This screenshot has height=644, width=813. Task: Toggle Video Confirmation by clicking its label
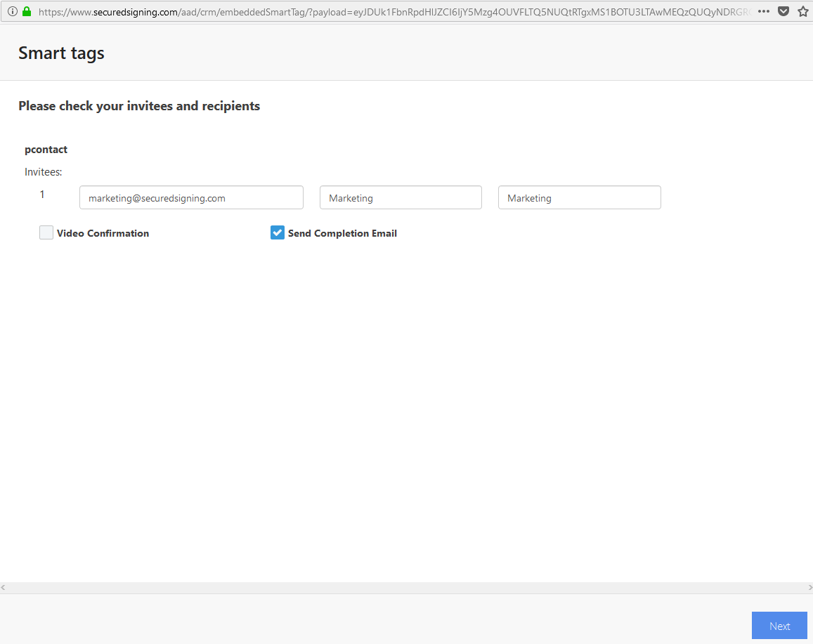[103, 232]
